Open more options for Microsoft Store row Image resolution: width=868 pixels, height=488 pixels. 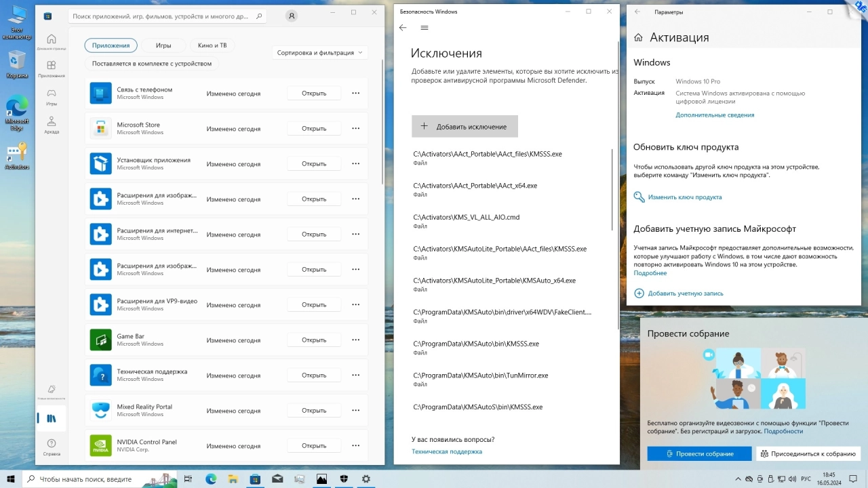click(x=355, y=128)
